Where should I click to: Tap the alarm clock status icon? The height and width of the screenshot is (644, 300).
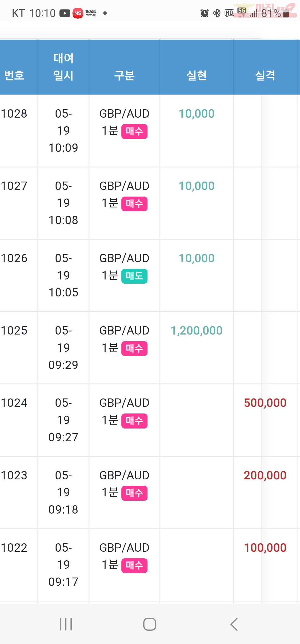tap(204, 13)
